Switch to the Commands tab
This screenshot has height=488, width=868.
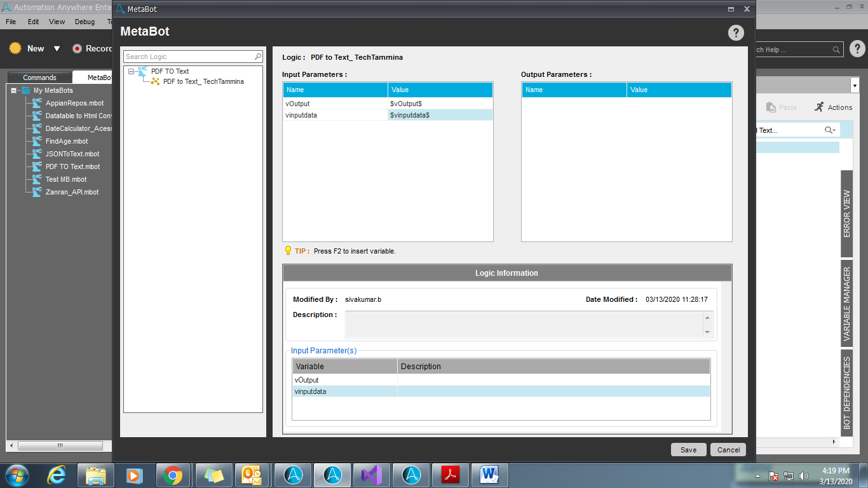click(39, 78)
